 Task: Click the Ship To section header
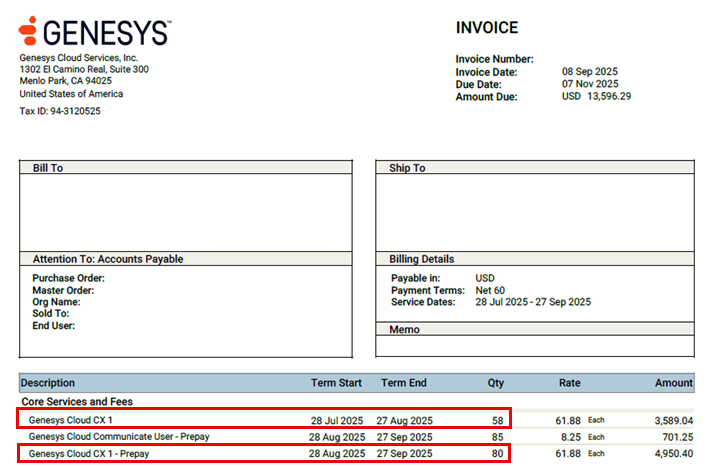pyautogui.click(x=407, y=168)
